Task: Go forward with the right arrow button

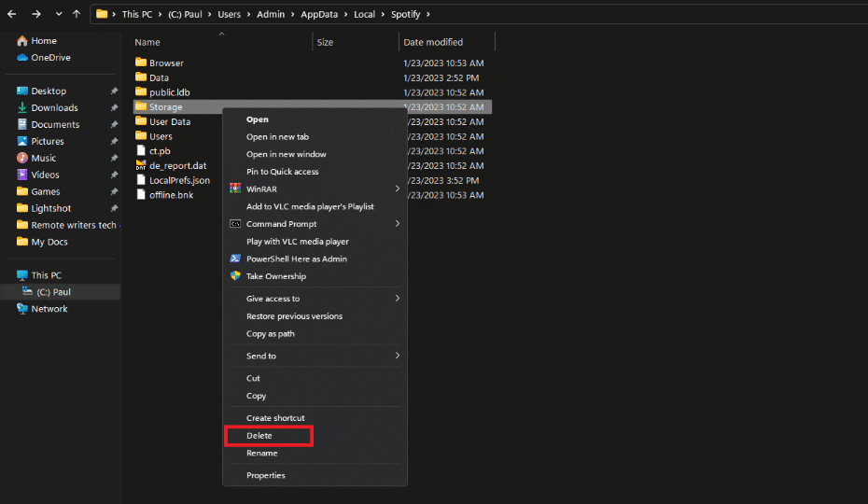Action: pos(36,14)
